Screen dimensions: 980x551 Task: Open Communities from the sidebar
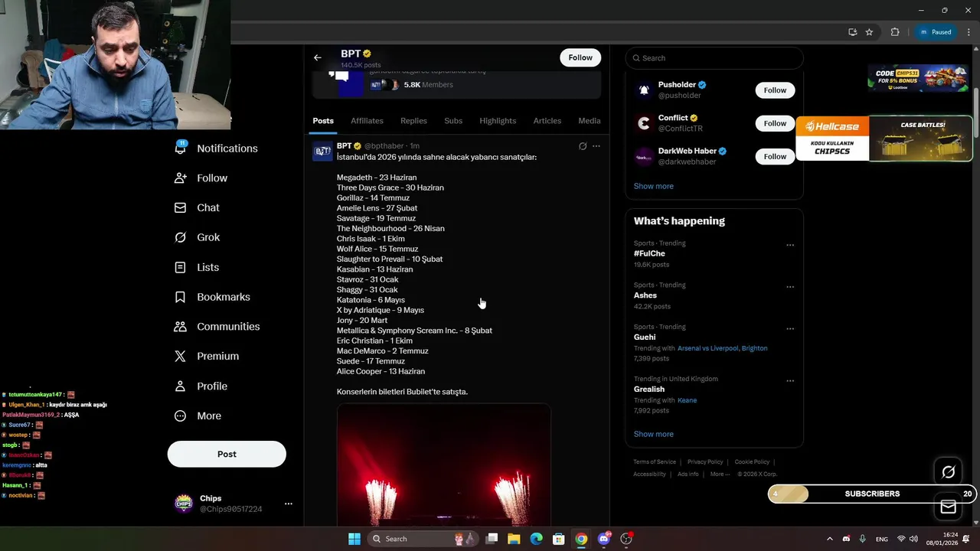point(217,327)
